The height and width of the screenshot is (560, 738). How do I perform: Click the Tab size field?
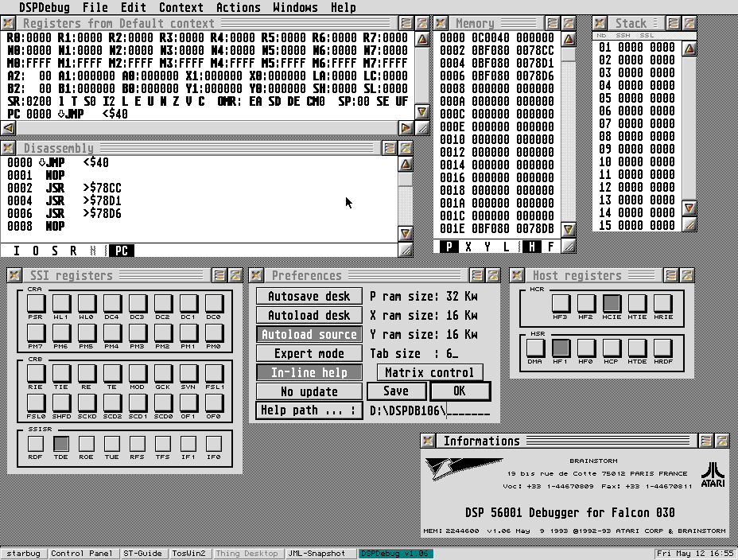(x=453, y=353)
